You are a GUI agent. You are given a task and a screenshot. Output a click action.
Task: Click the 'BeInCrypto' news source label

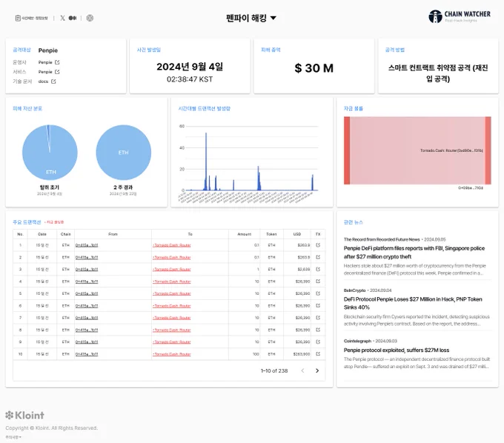click(354, 290)
